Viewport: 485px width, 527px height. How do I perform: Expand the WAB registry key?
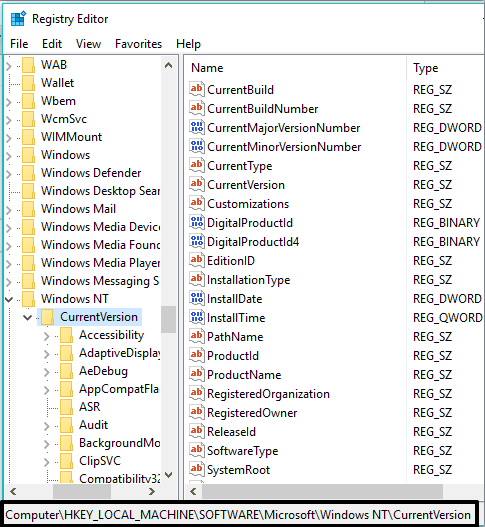pos(9,66)
